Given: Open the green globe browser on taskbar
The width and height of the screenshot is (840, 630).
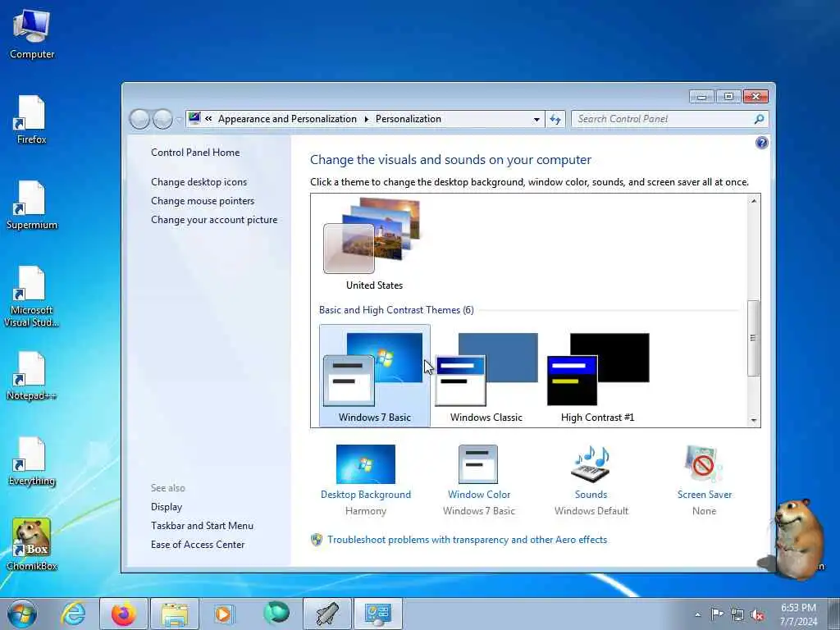Looking at the screenshot, I should (x=276, y=614).
